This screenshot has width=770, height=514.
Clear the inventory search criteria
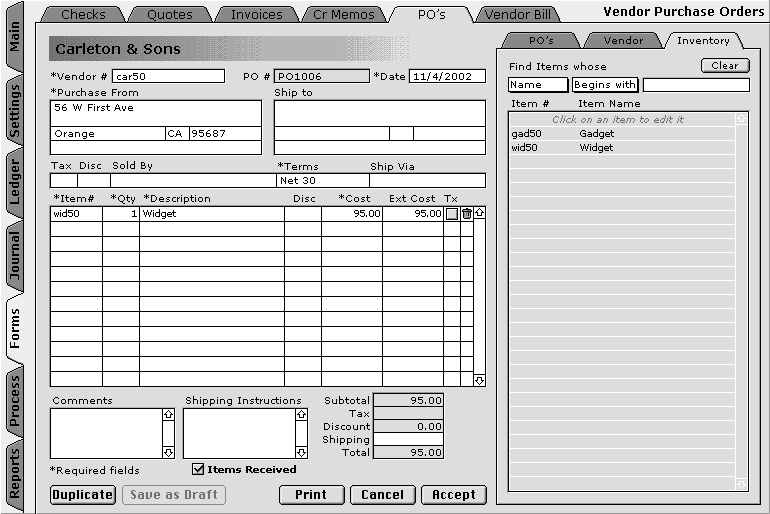[725, 66]
